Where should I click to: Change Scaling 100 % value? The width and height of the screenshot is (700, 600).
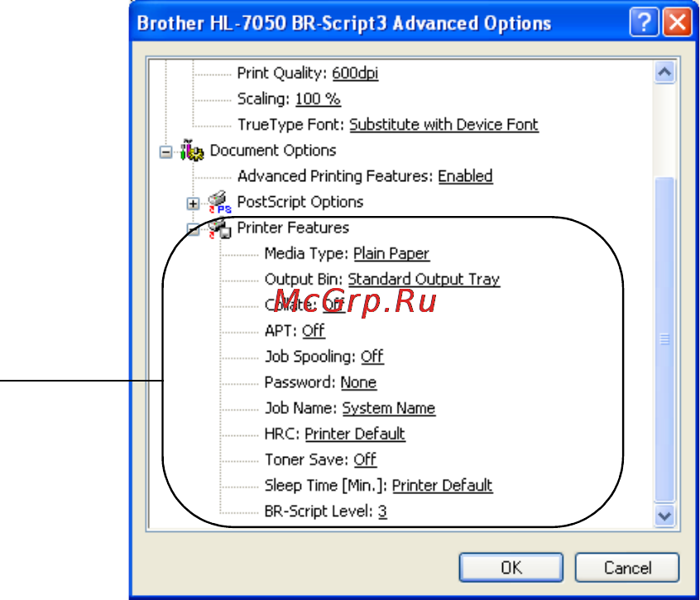(x=318, y=98)
